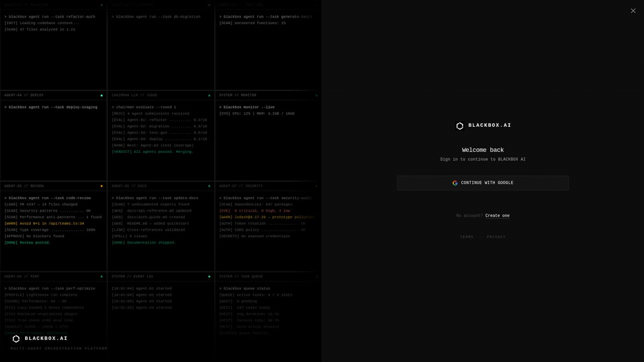Click the "--task deploy-staging" command line
The image size is (644, 362).
coord(51,107)
